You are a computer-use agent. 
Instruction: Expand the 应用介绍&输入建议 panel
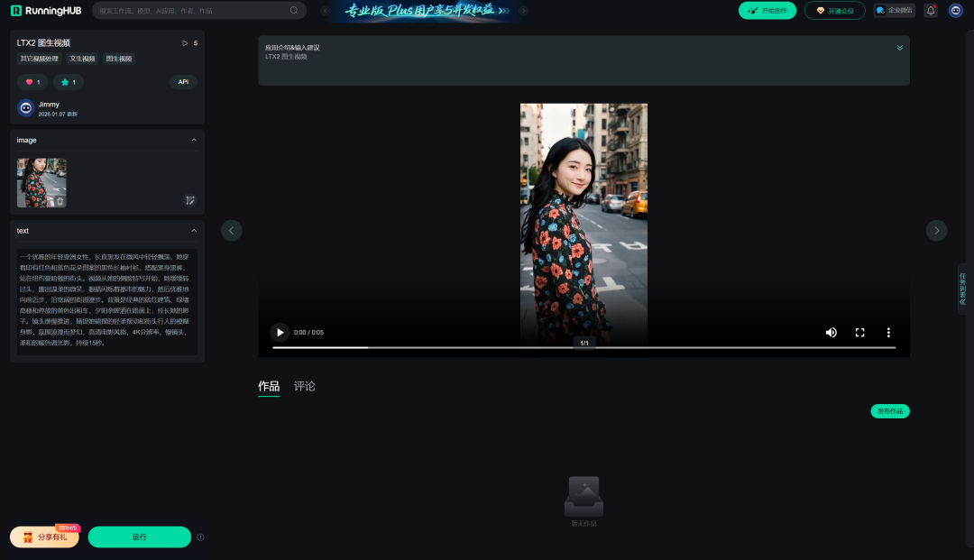coord(899,48)
